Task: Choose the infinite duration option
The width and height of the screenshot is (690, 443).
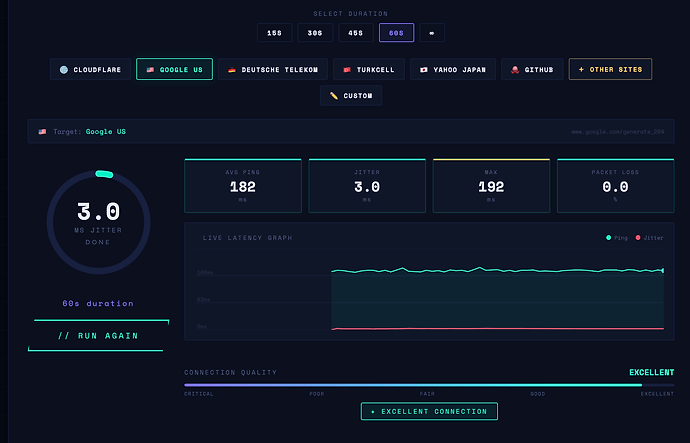Action: 432,33
